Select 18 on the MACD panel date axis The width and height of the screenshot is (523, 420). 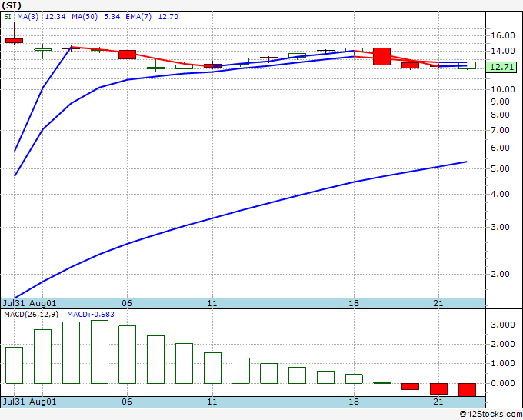(354, 402)
